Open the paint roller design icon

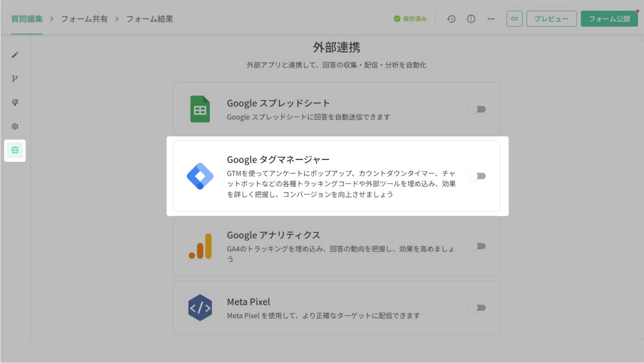click(x=15, y=102)
